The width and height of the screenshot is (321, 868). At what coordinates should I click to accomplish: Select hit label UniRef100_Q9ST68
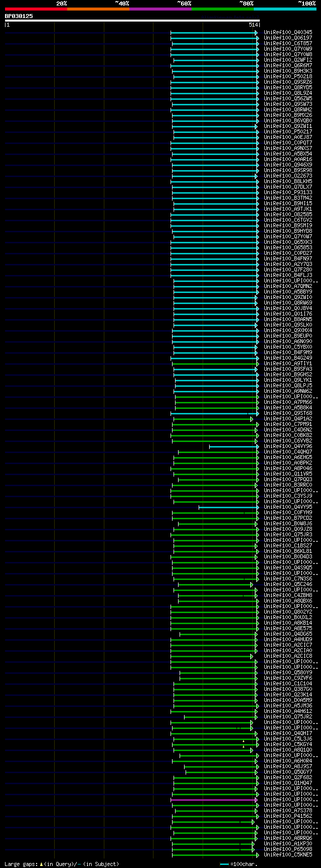288,413
